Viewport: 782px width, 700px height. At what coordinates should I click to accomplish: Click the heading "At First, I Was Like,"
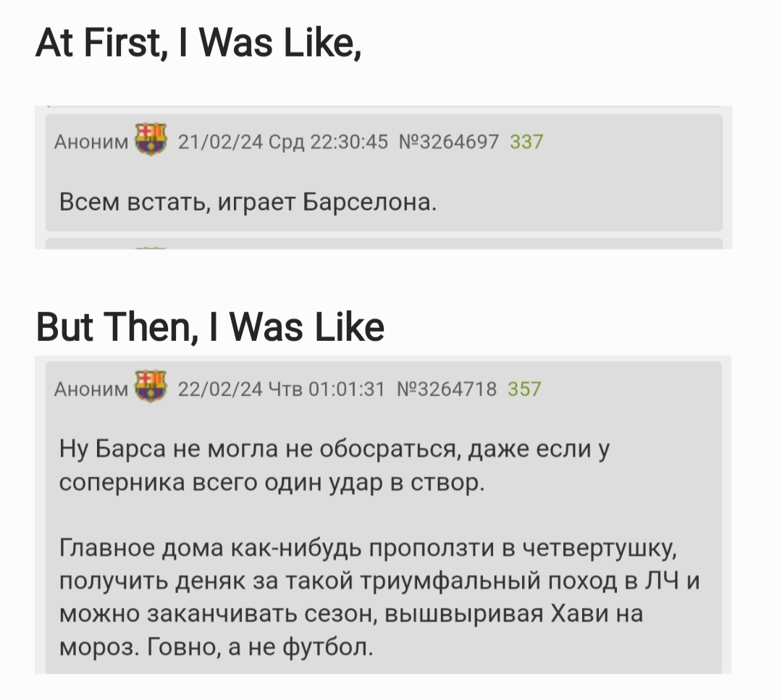pyautogui.click(x=198, y=43)
